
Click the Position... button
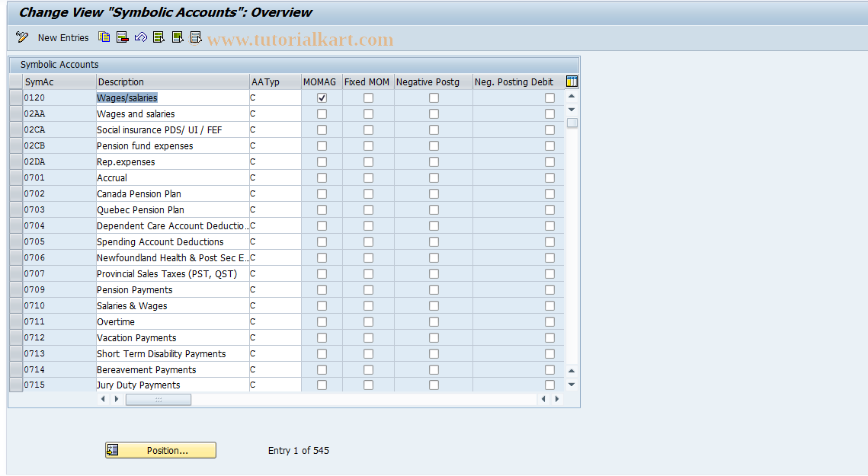[161, 450]
